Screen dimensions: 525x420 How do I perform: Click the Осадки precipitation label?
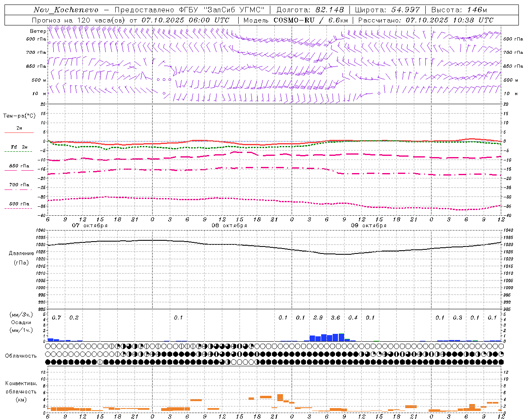coord(21,322)
